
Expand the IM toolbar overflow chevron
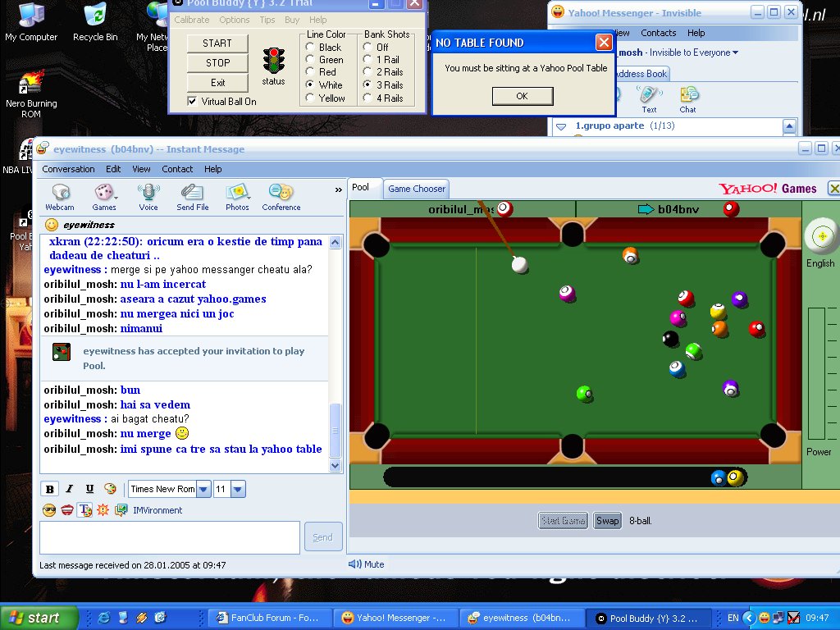[x=338, y=189]
